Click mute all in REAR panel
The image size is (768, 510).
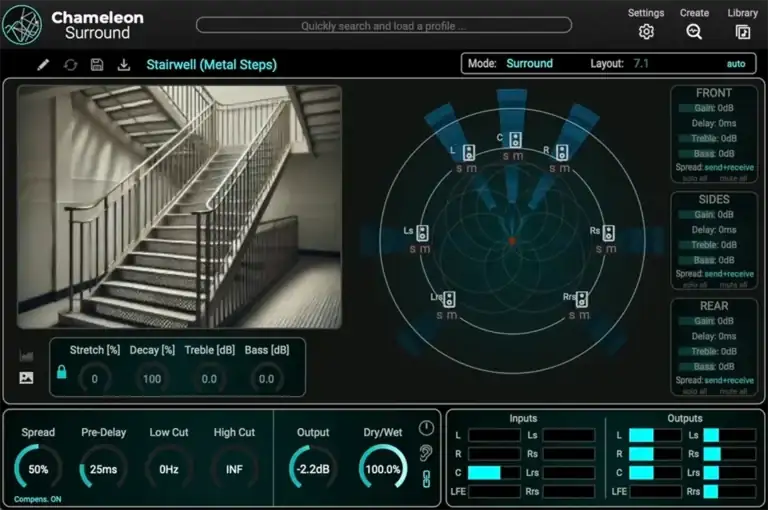click(x=733, y=391)
